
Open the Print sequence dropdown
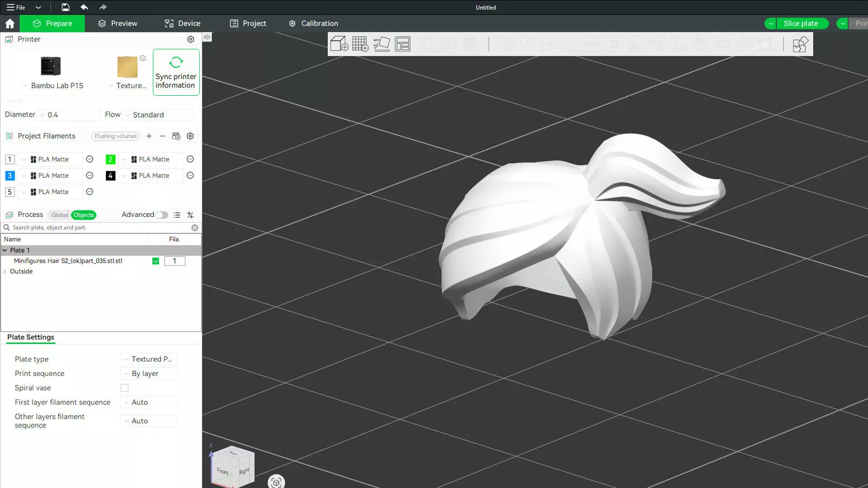point(149,373)
